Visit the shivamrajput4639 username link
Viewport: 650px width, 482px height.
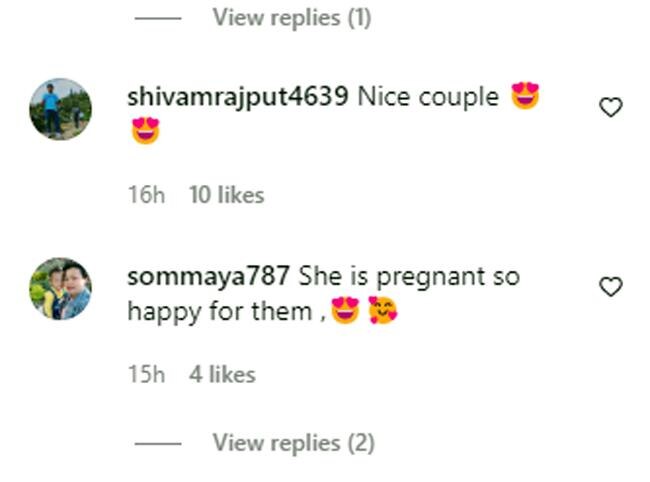point(238,98)
